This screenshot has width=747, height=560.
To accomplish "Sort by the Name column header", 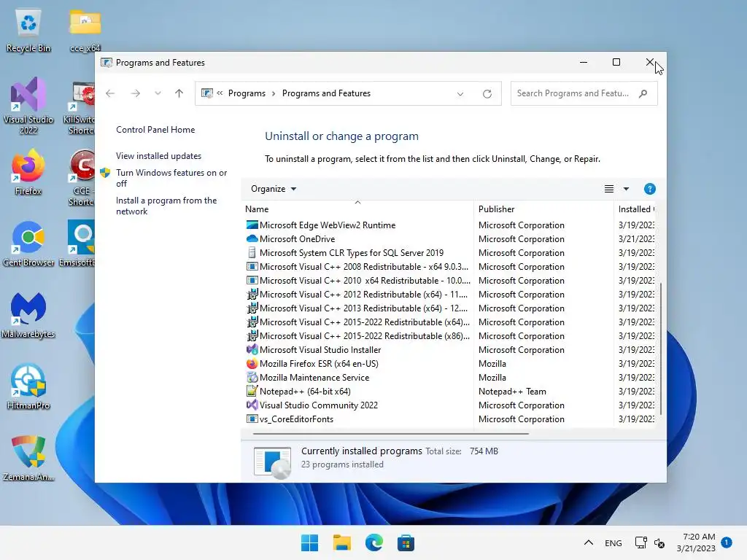I will (357, 209).
